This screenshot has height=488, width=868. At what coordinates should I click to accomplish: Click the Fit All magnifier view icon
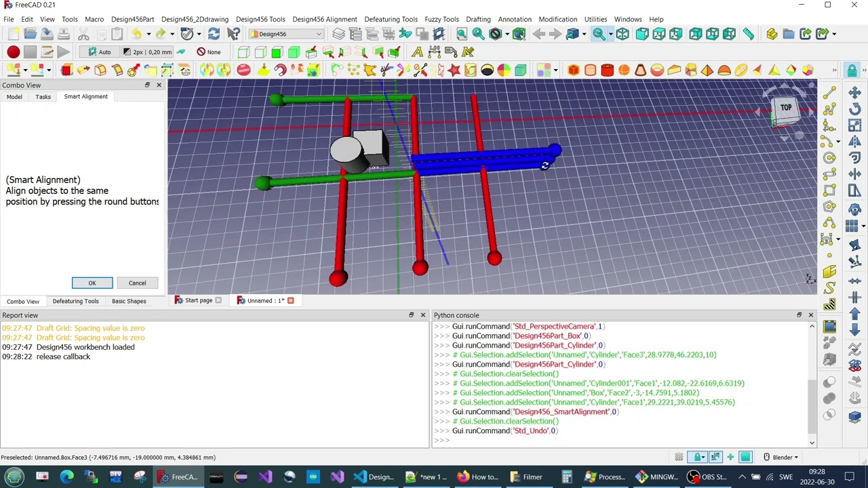pyautogui.click(x=462, y=34)
